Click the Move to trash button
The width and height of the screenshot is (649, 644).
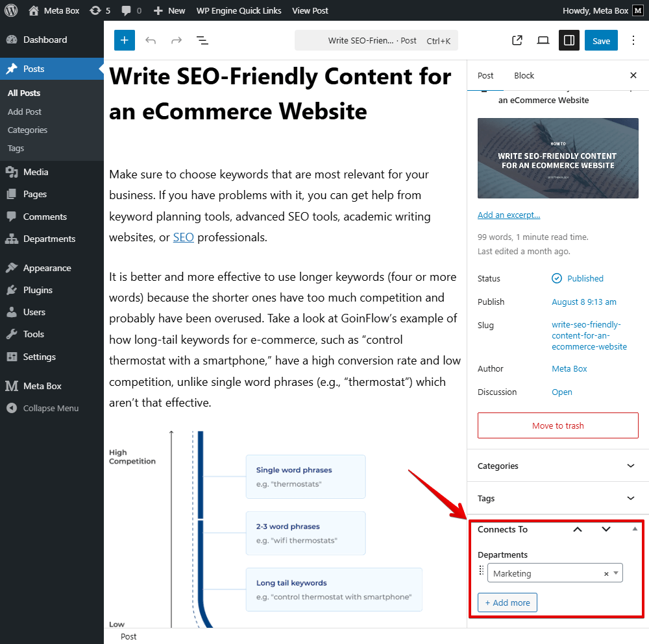tap(557, 425)
